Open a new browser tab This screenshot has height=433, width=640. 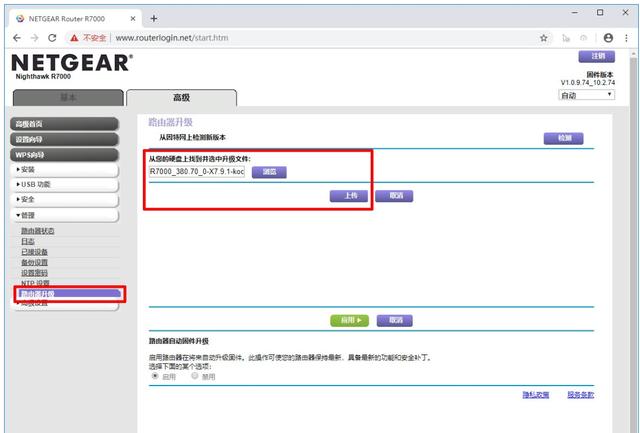[153, 18]
